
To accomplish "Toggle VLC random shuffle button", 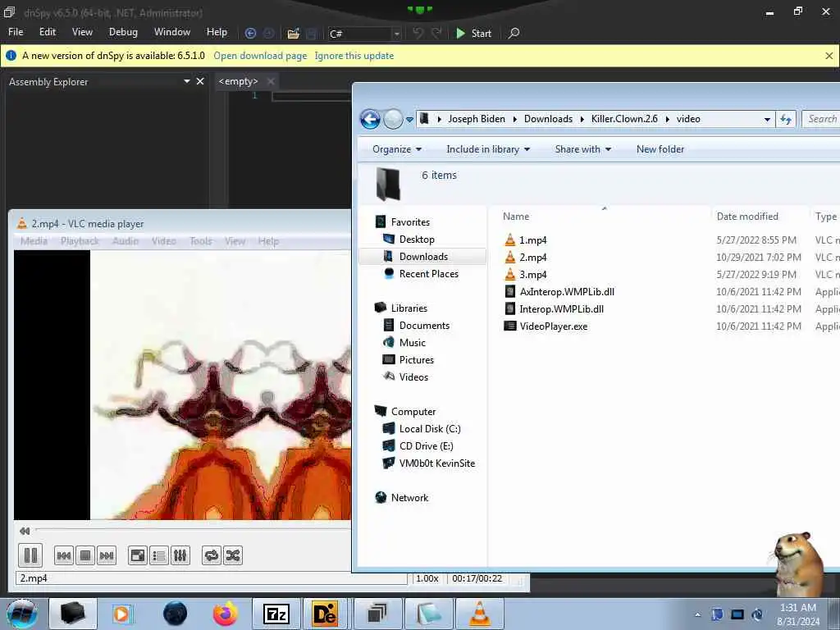I will tap(233, 555).
